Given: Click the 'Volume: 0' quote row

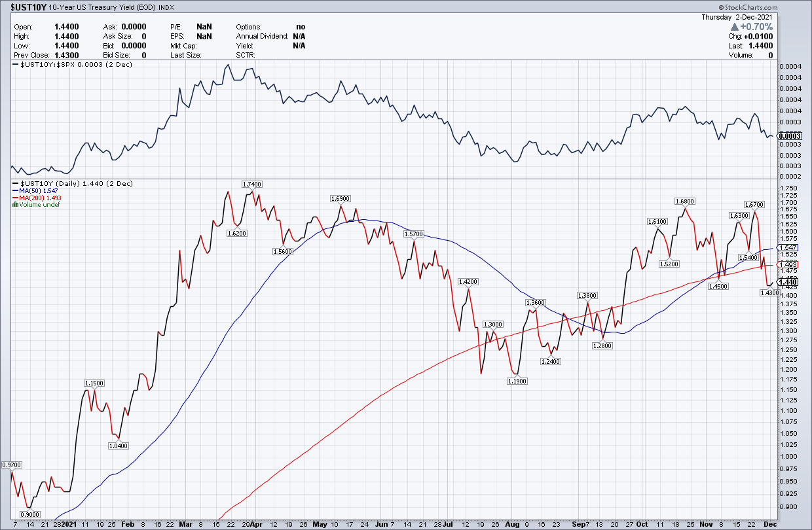Looking at the screenshot, I should [x=751, y=56].
